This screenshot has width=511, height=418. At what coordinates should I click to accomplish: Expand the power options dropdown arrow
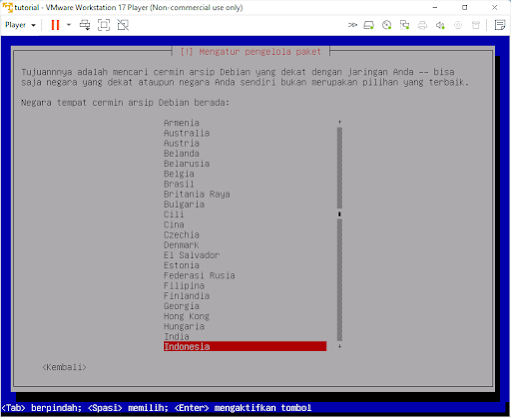click(x=69, y=25)
